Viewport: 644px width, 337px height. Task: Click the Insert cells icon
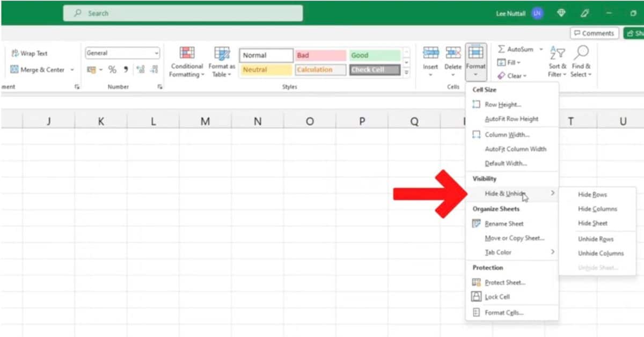click(x=430, y=53)
